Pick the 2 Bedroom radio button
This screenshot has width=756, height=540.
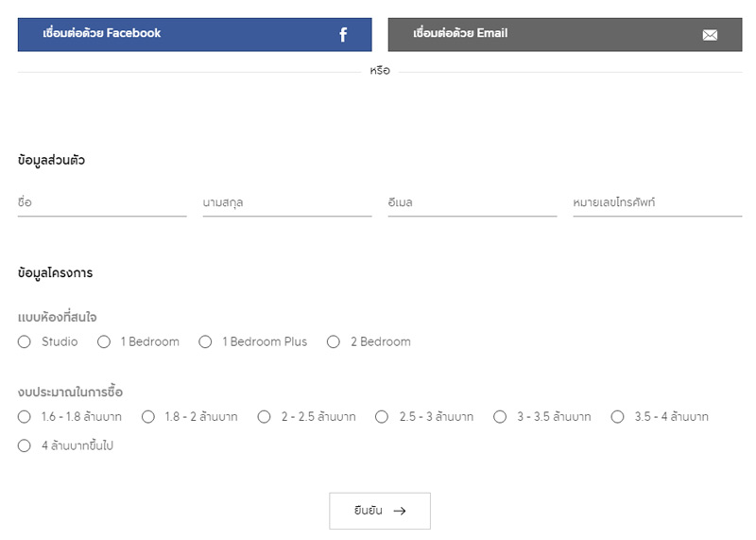click(334, 342)
